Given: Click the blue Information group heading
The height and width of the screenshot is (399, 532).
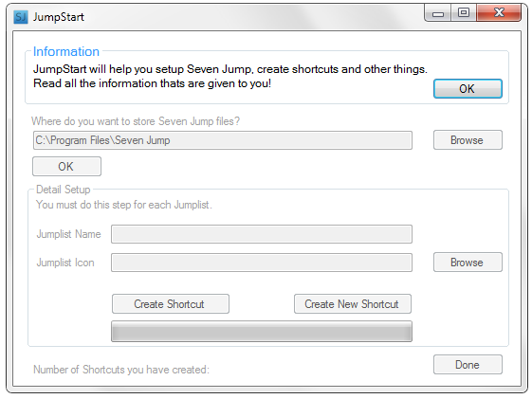Looking at the screenshot, I should (x=66, y=51).
